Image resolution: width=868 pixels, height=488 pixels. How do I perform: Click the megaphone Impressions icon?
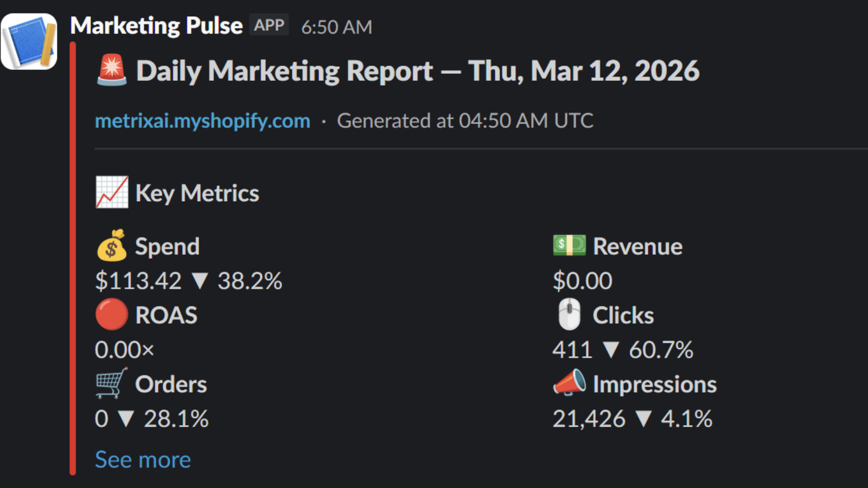(569, 383)
